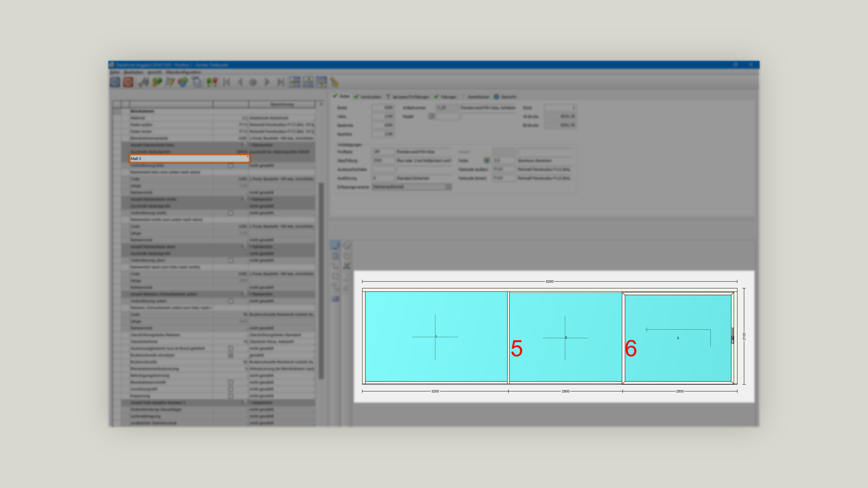This screenshot has height=488, width=868.
Task: Click the 2500 dimension below pane 3
Action: click(x=680, y=391)
